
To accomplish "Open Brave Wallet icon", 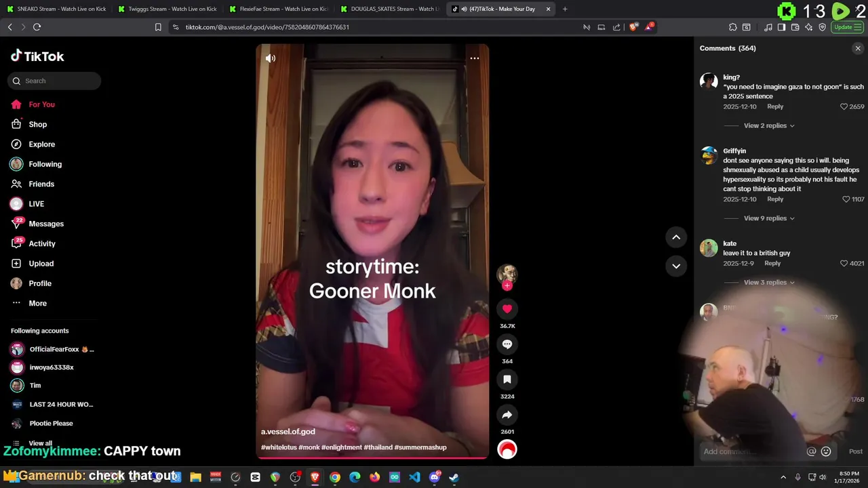I will pos(795,27).
